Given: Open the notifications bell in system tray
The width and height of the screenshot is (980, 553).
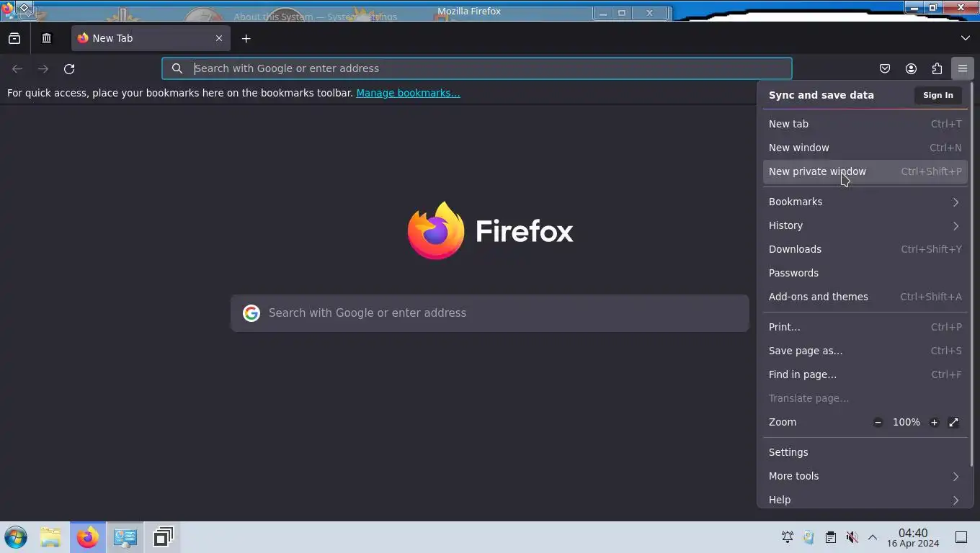Looking at the screenshot, I should pyautogui.click(x=788, y=537).
